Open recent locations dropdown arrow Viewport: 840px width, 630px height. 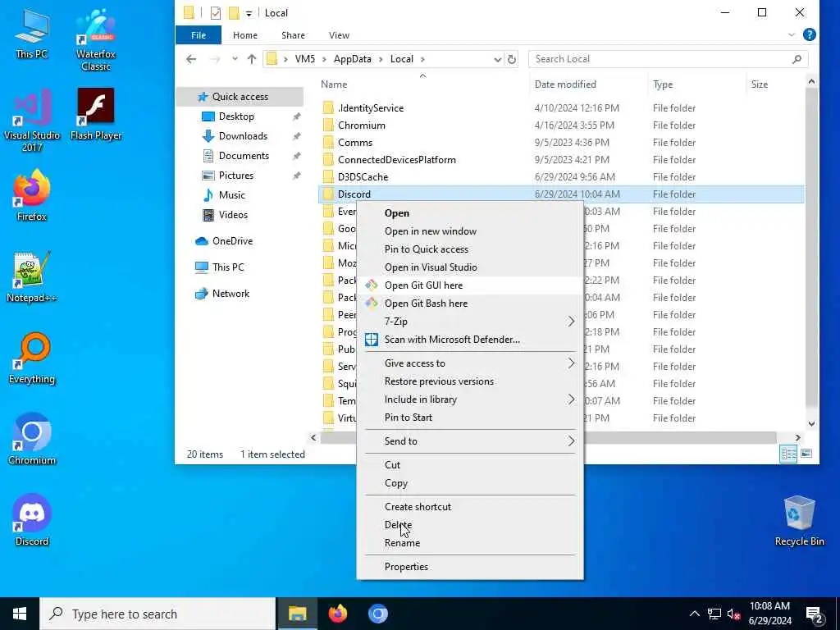coord(235,59)
